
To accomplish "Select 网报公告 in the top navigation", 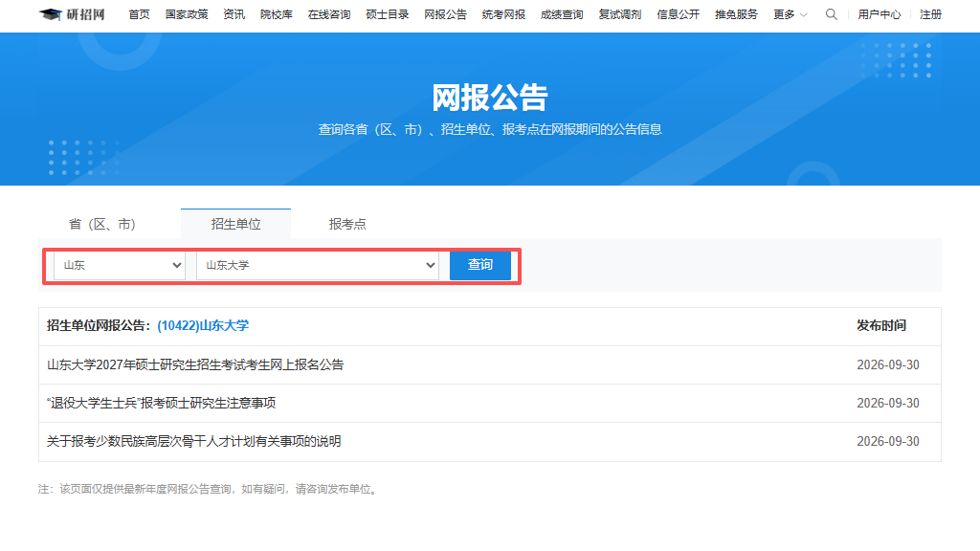I will point(445,14).
